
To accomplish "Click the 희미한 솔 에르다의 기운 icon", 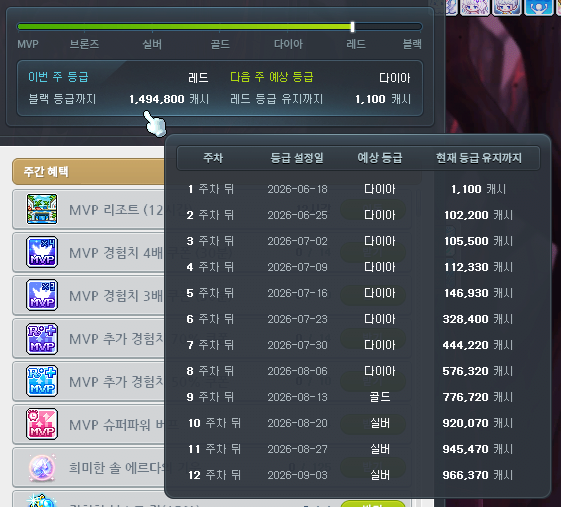I will 42,468.
